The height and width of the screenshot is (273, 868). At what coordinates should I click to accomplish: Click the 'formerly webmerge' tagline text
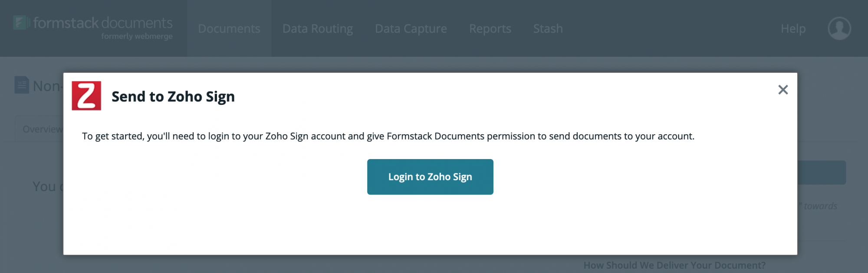coord(137,36)
